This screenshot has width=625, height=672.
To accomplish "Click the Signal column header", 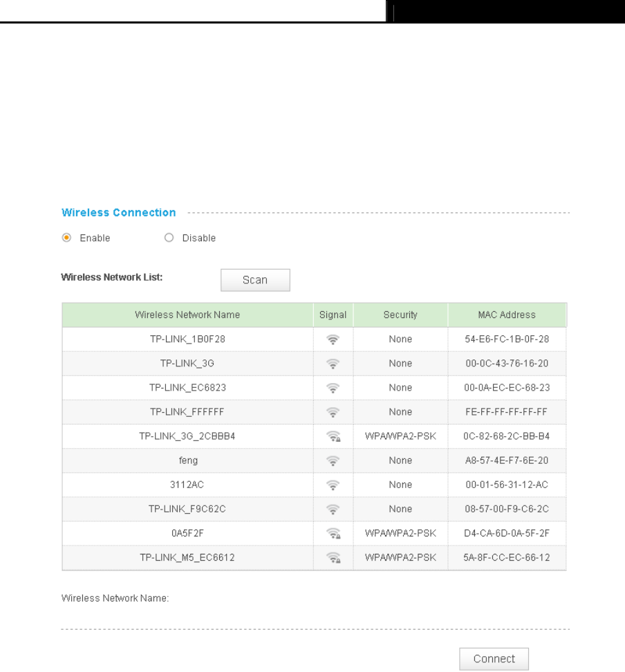I will coord(333,315).
